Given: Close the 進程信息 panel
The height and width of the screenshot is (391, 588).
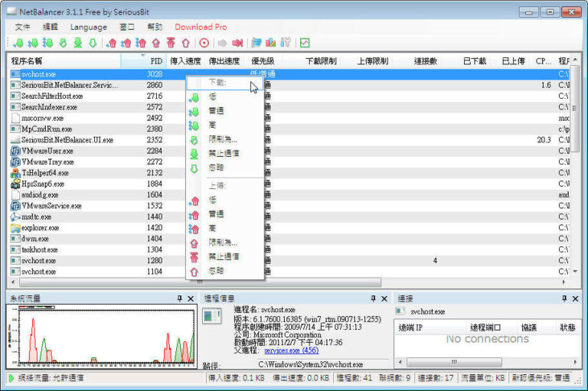Looking at the screenshot, I should (x=384, y=298).
